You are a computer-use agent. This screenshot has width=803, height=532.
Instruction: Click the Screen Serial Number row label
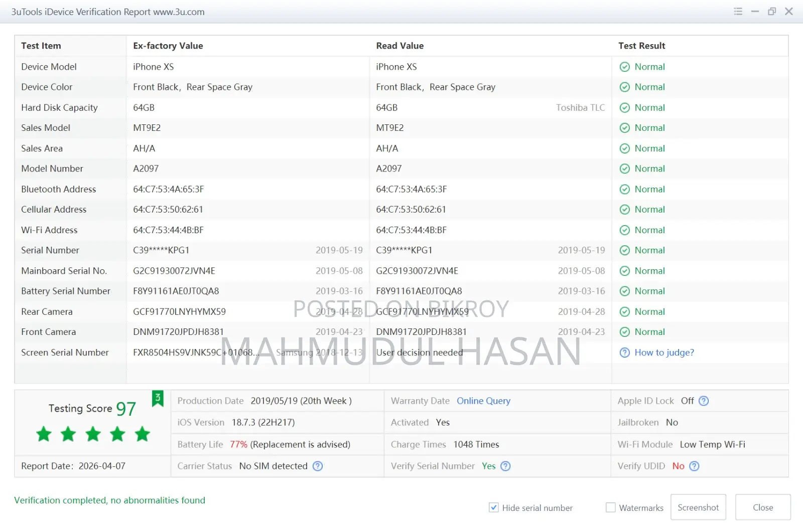(65, 352)
